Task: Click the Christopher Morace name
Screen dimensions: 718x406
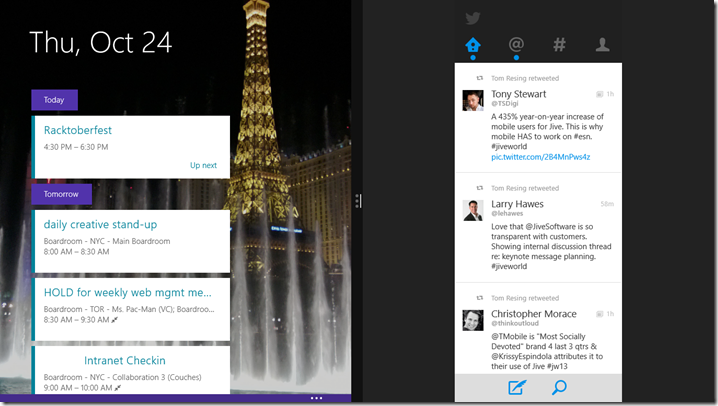Action: pyautogui.click(x=533, y=314)
